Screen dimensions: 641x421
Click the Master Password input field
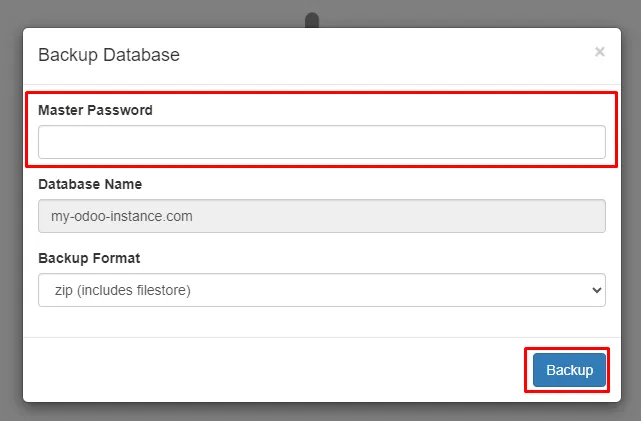click(x=322, y=142)
